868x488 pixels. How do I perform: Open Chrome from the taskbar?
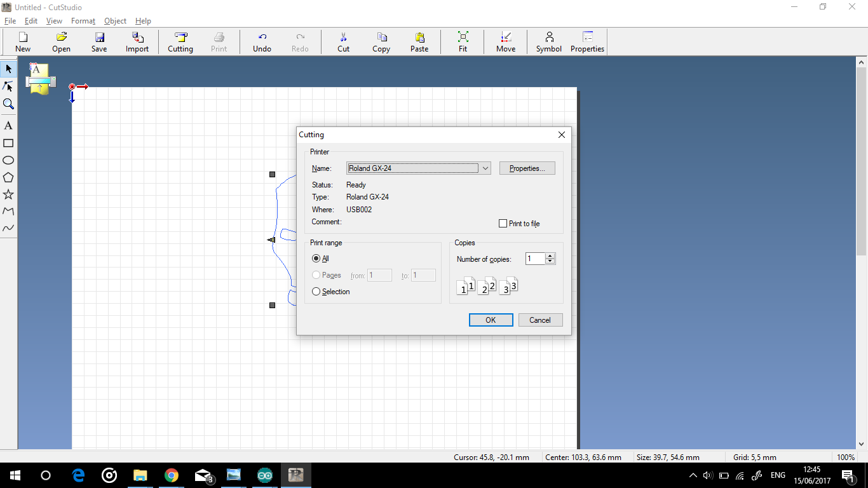[x=171, y=475]
